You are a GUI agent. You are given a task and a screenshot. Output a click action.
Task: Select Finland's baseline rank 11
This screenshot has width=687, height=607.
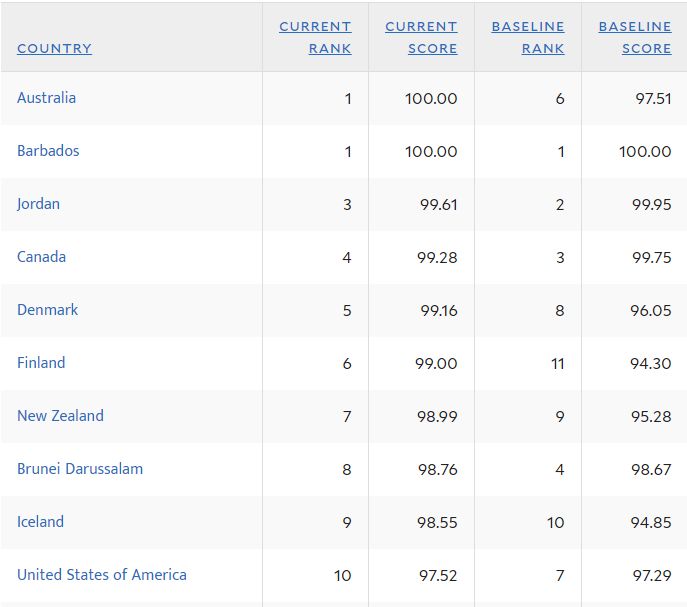(558, 364)
